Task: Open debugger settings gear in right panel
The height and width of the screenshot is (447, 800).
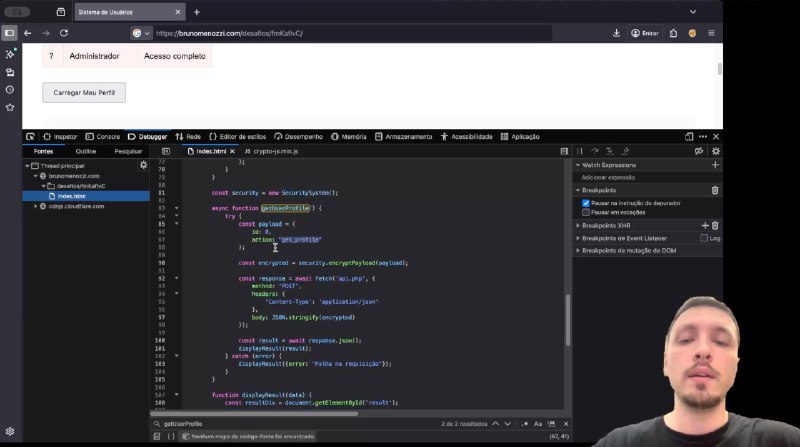Action: (715, 151)
